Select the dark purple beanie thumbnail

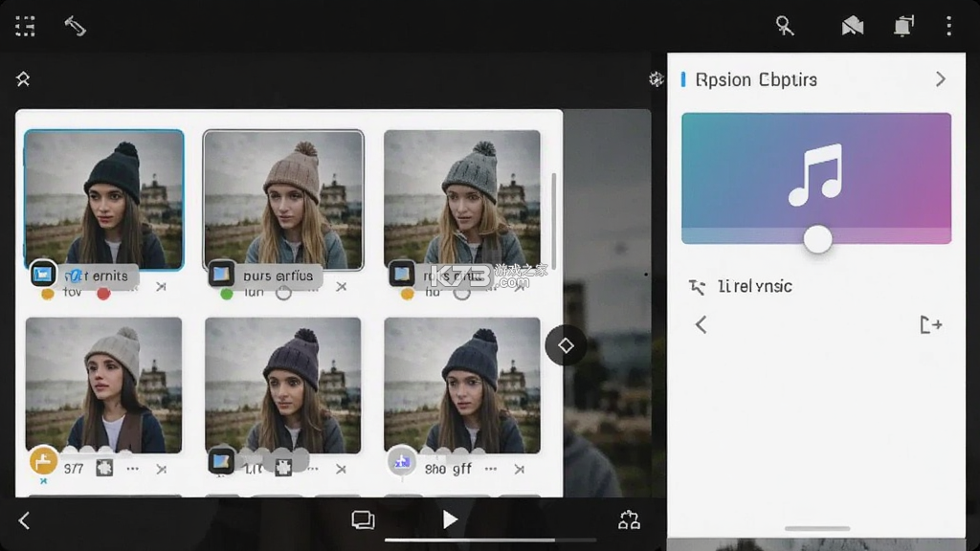click(x=283, y=385)
